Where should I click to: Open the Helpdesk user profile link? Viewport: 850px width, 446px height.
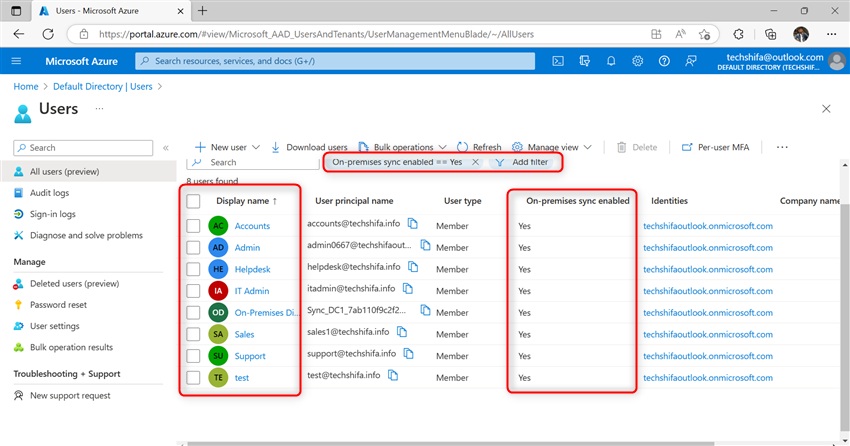(252, 269)
